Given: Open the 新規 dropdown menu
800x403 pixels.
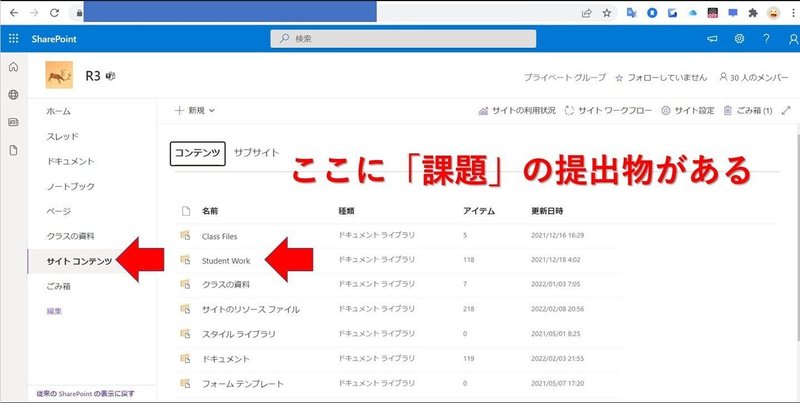Looking at the screenshot, I should pos(195,110).
